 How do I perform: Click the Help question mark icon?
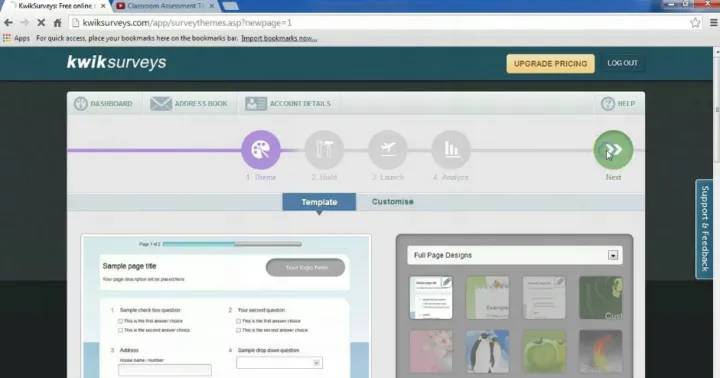pyautogui.click(x=608, y=103)
